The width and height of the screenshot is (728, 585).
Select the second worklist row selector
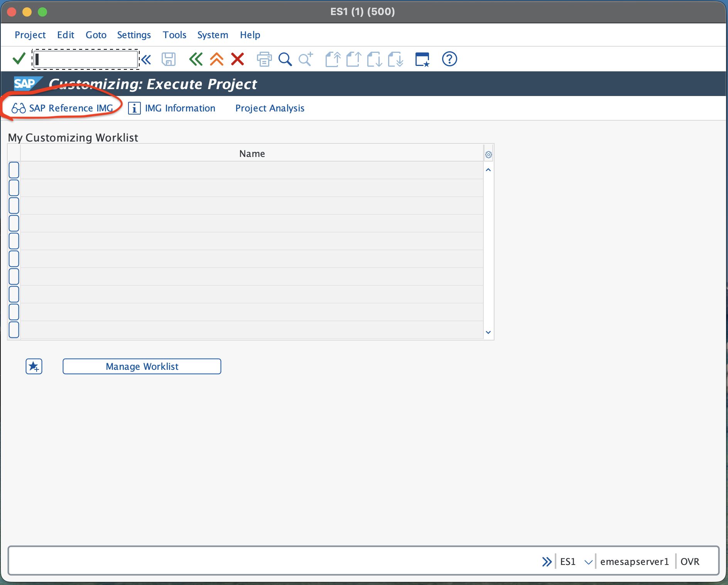pos(14,188)
